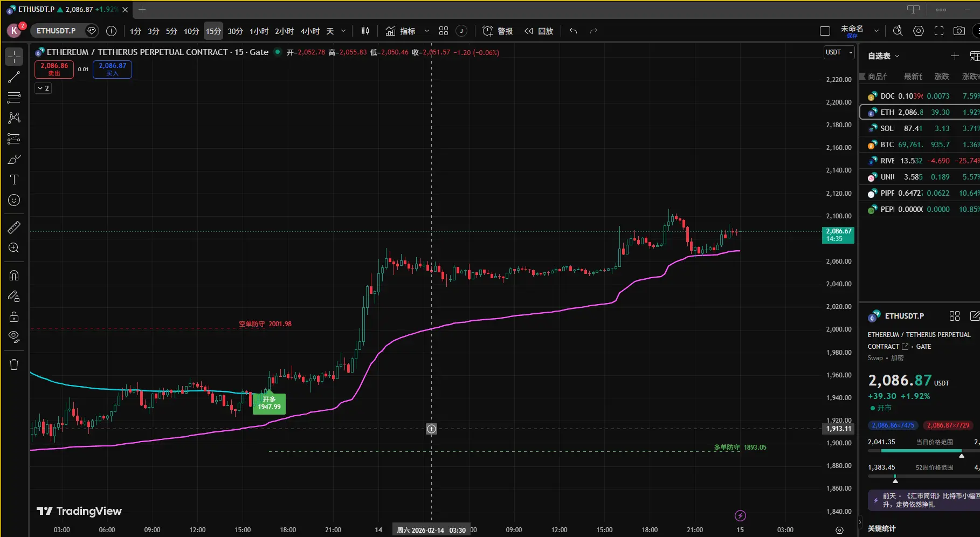Select the brush drawing tool

(14, 159)
